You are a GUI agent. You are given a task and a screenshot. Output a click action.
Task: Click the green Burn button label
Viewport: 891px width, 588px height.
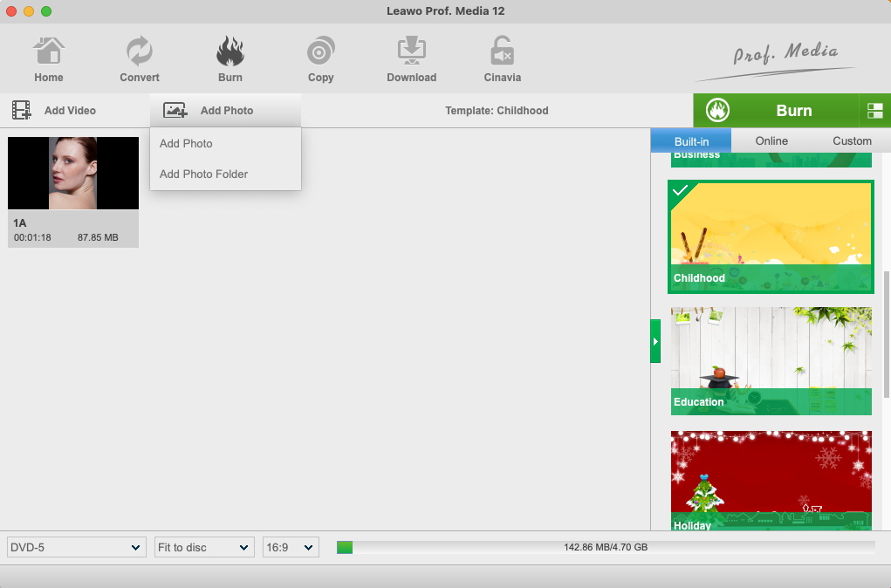tap(793, 110)
